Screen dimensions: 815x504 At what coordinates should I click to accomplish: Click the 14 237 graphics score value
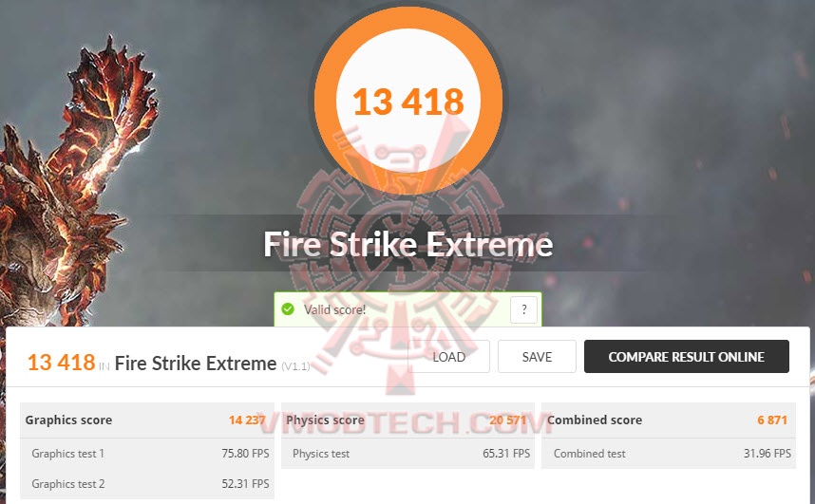click(x=247, y=420)
